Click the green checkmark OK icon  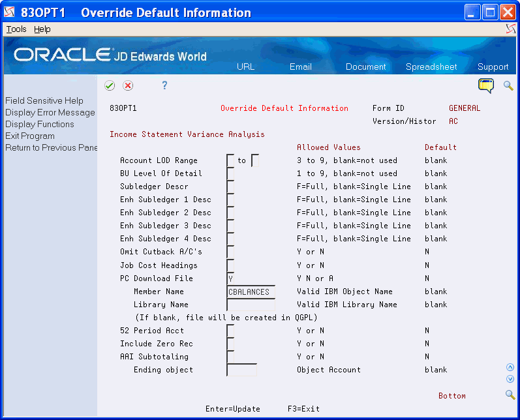110,85
